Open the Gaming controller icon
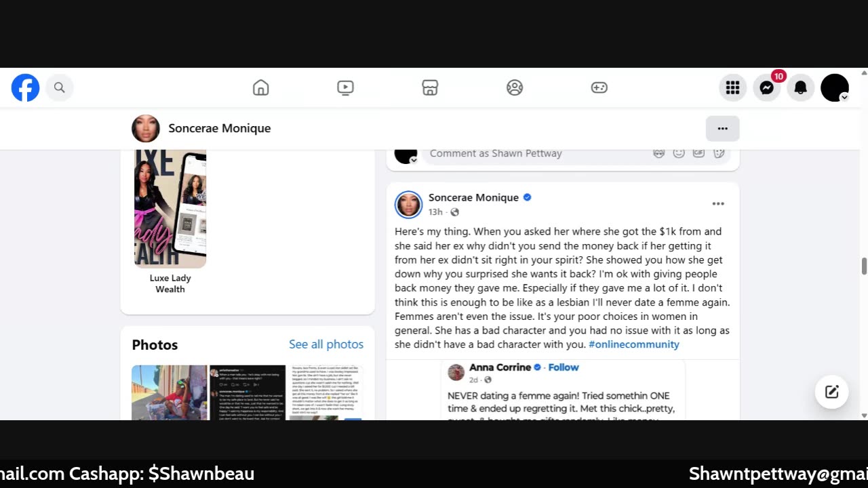 (x=599, y=87)
